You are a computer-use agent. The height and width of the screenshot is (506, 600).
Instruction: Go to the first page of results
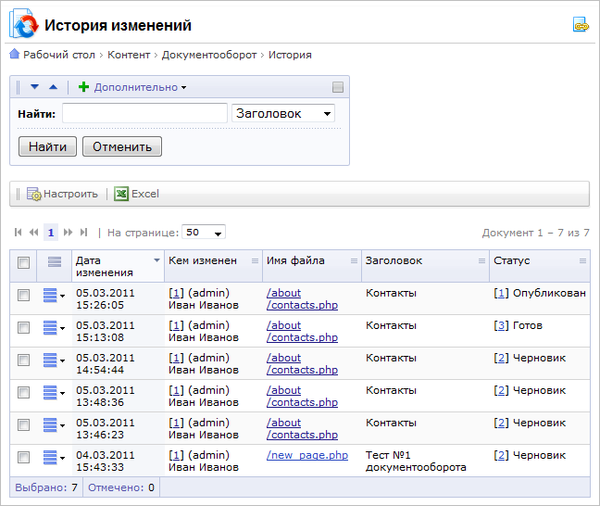(18, 232)
